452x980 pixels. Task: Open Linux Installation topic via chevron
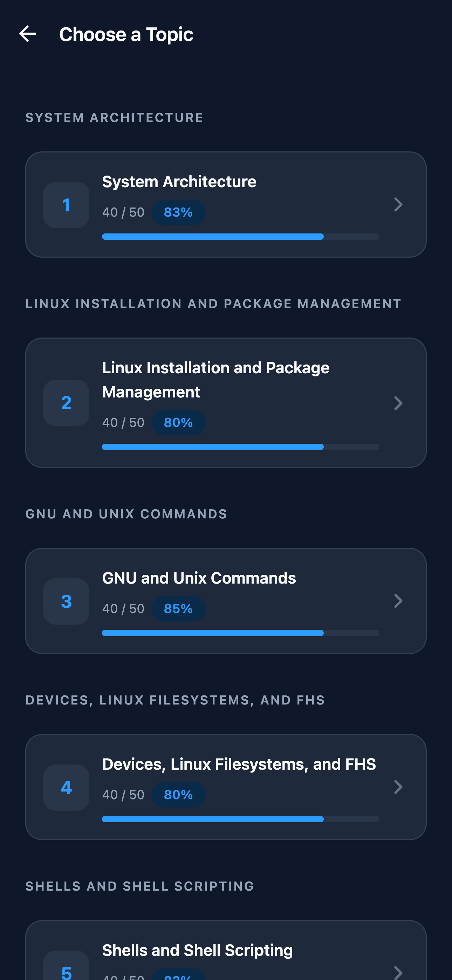[398, 403]
